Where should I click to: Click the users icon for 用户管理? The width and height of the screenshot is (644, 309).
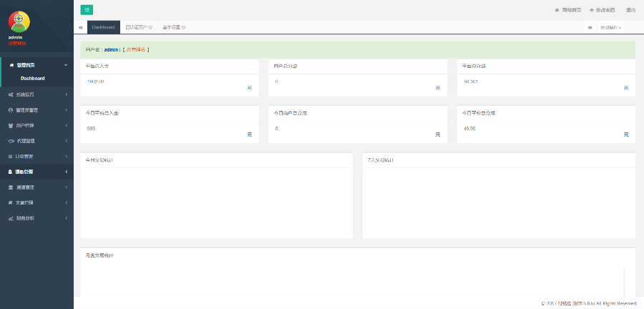(x=11, y=125)
